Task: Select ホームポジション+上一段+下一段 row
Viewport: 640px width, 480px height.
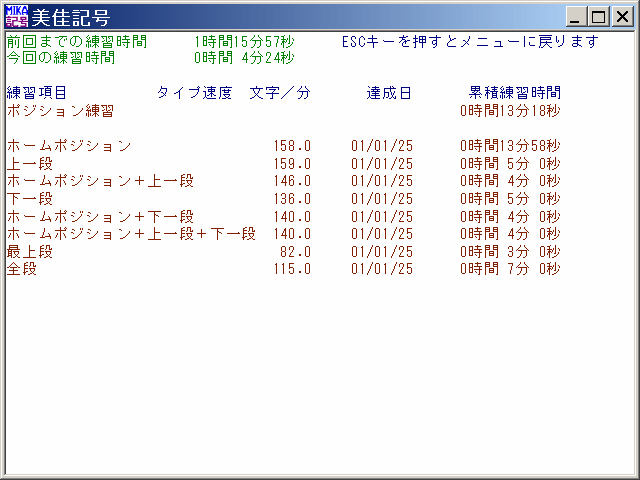Action: tap(131, 234)
